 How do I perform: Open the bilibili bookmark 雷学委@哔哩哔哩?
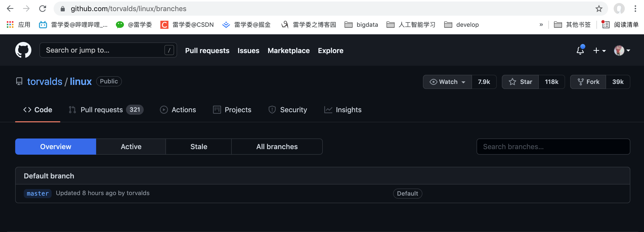73,25
